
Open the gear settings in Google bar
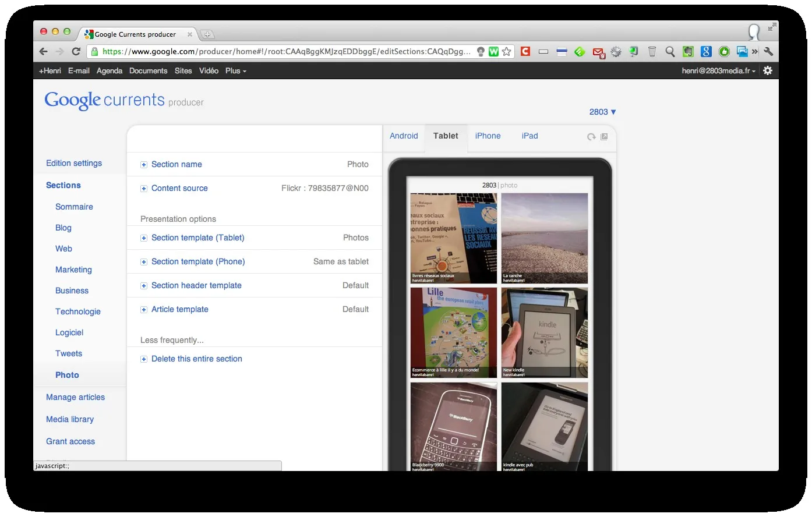point(768,70)
